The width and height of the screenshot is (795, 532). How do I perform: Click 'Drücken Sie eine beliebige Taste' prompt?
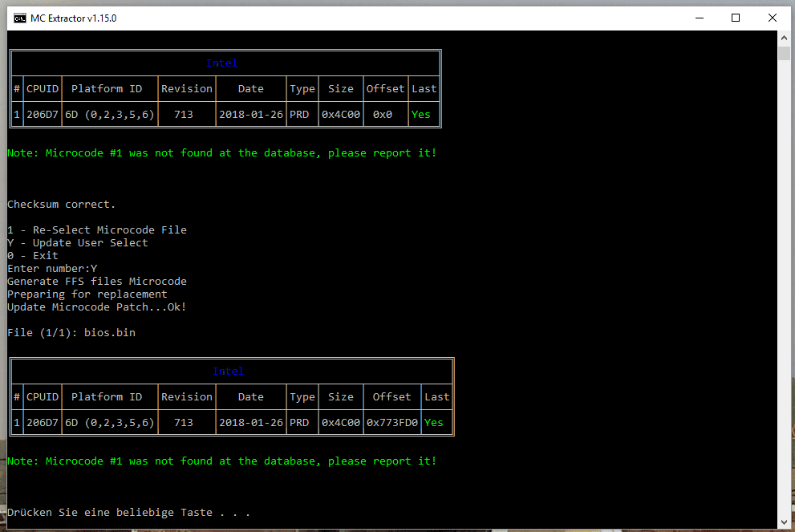129,513
